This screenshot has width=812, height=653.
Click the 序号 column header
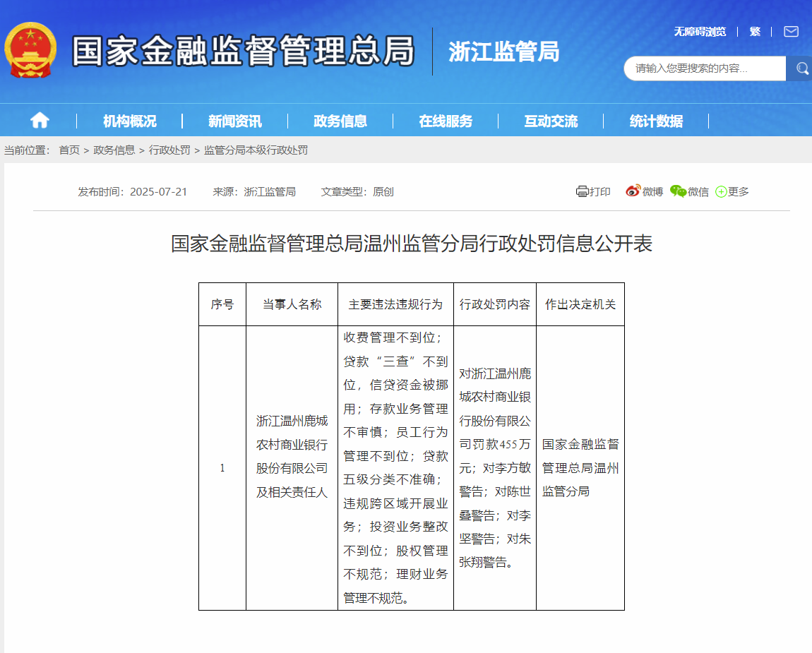tap(222, 304)
